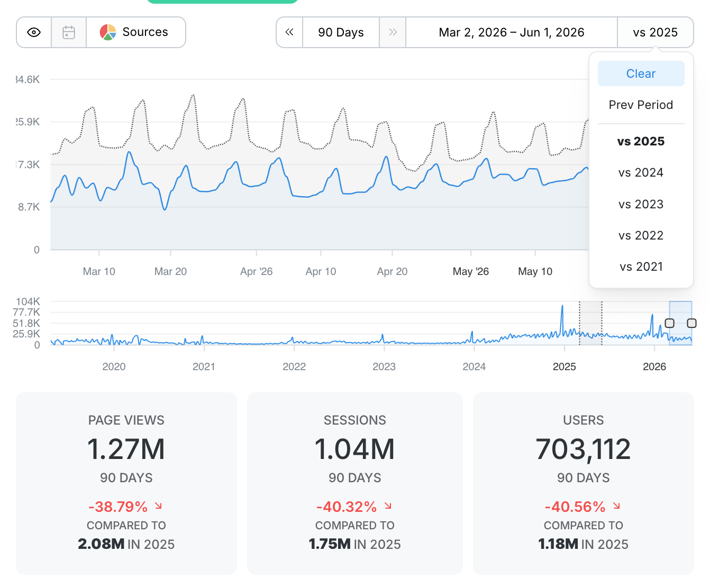Collapse the vs 2025 comparison dropdown

pyautogui.click(x=656, y=32)
